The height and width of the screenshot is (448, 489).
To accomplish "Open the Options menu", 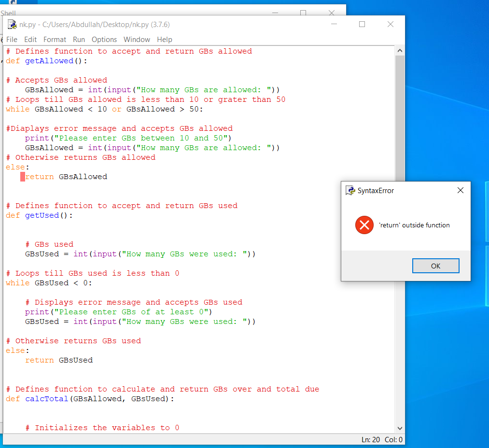I will click(104, 40).
